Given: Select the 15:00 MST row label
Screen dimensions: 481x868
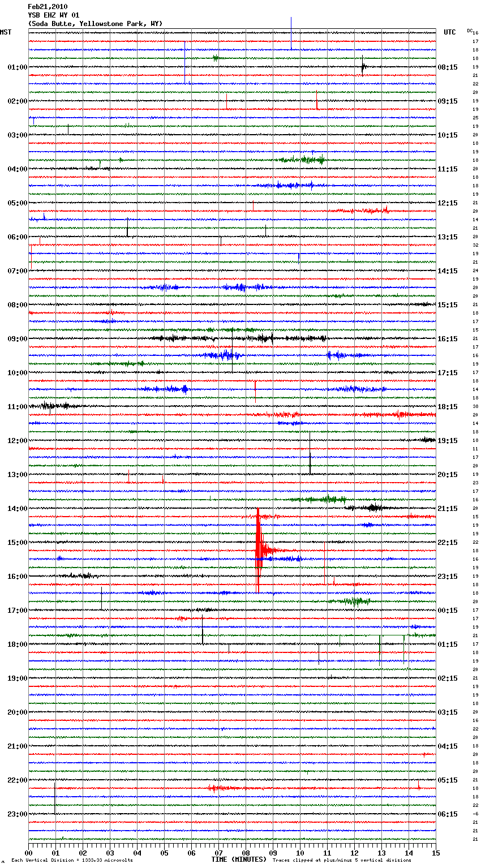Looking at the screenshot, I should coord(17,543).
